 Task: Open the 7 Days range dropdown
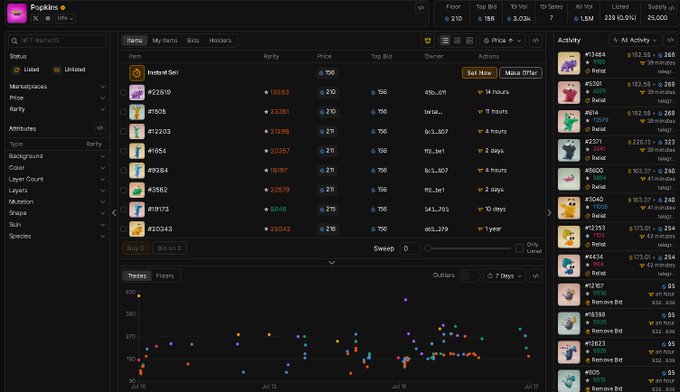coord(504,276)
